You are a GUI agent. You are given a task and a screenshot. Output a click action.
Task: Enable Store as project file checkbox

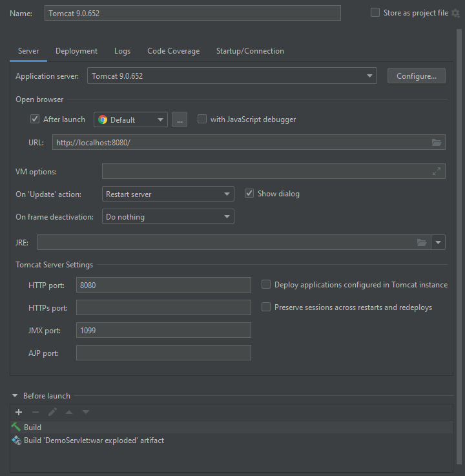(375, 12)
